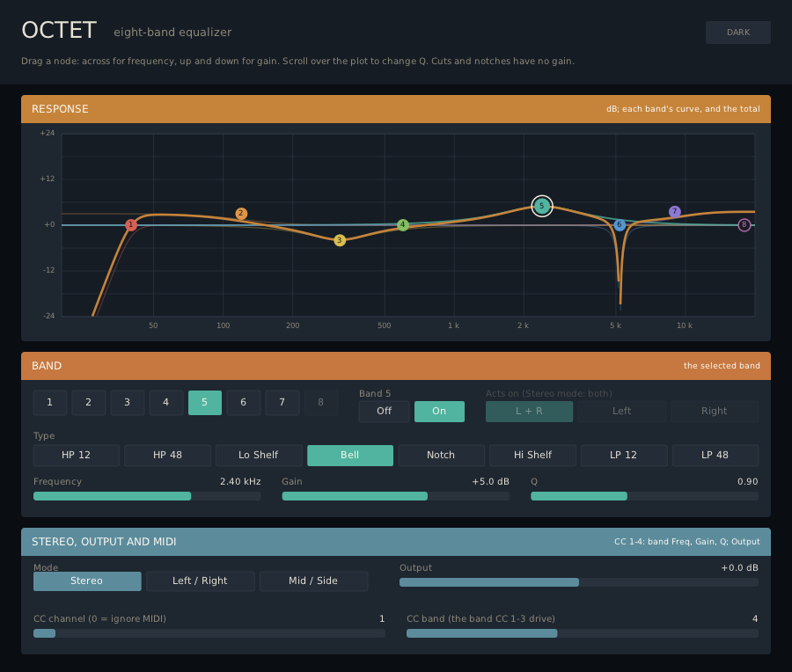Set band to act on Right only
Viewport: 792px width, 672px height.
coord(715,411)
